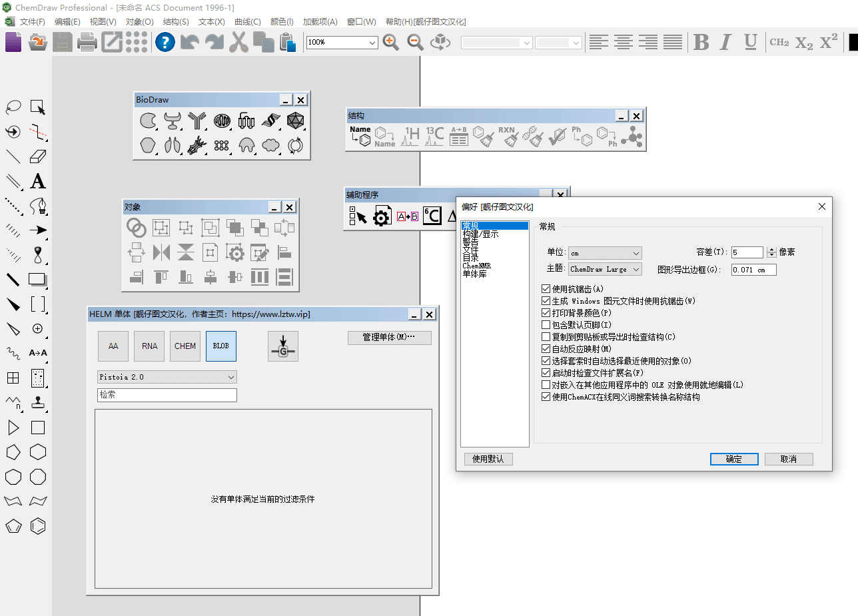The width and height of the screenshot is (858, 616).
Task: Select the Cyclopentadiene ring tool
Action: coord(13,526)
